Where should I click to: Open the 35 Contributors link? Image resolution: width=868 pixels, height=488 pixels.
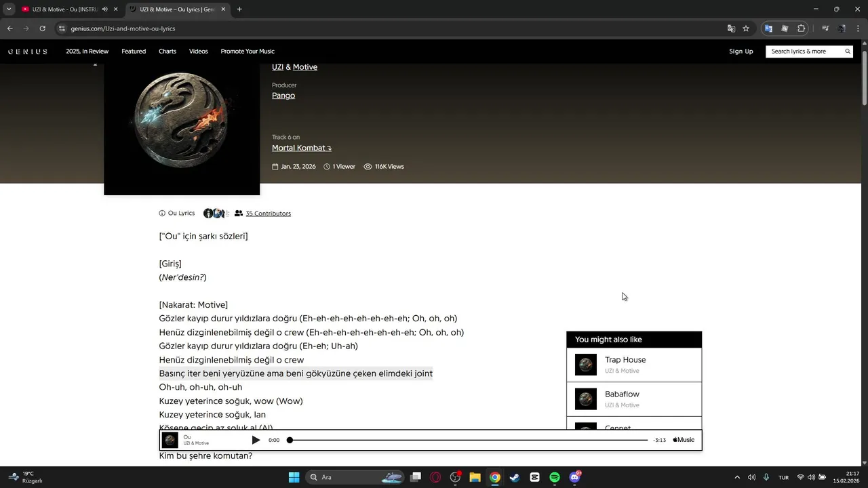[268, 213]
